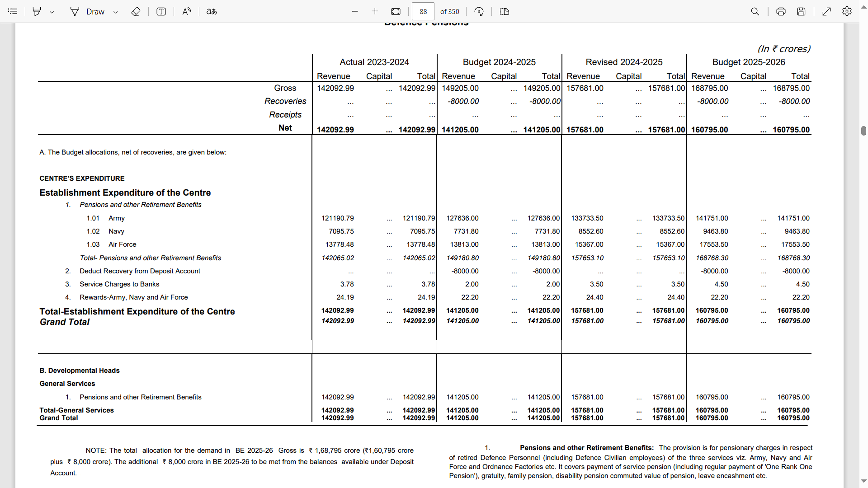This screenshot has width=868, height=488.
Task: Click 'Total-General Services' row label
Action: (76, 410)
